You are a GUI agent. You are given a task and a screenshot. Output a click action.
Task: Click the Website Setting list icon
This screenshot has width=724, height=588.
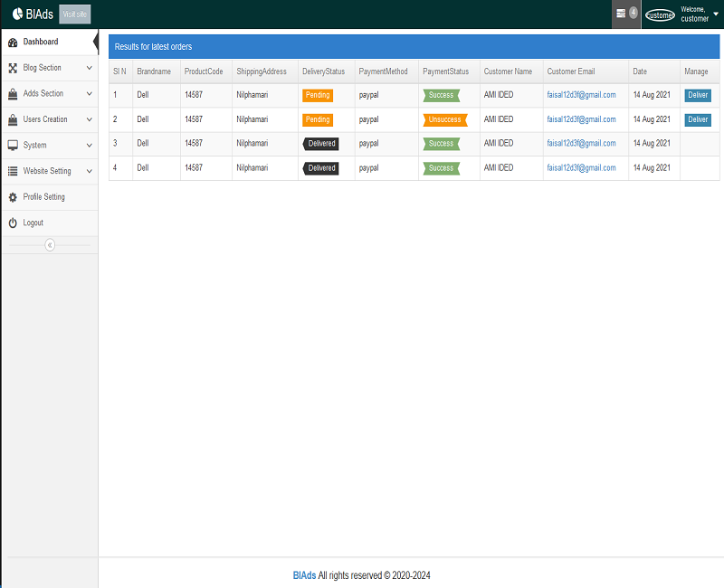13,171
